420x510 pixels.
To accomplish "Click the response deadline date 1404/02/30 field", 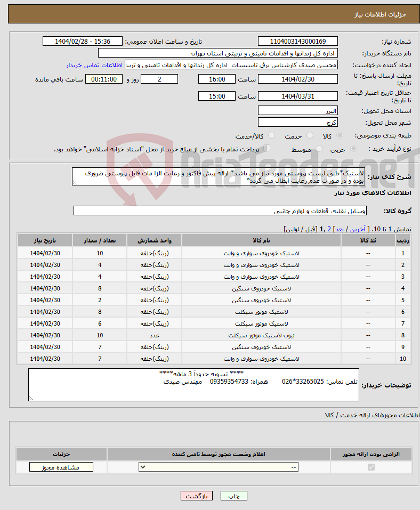I will pyautogui.click(x=298, y=79).
